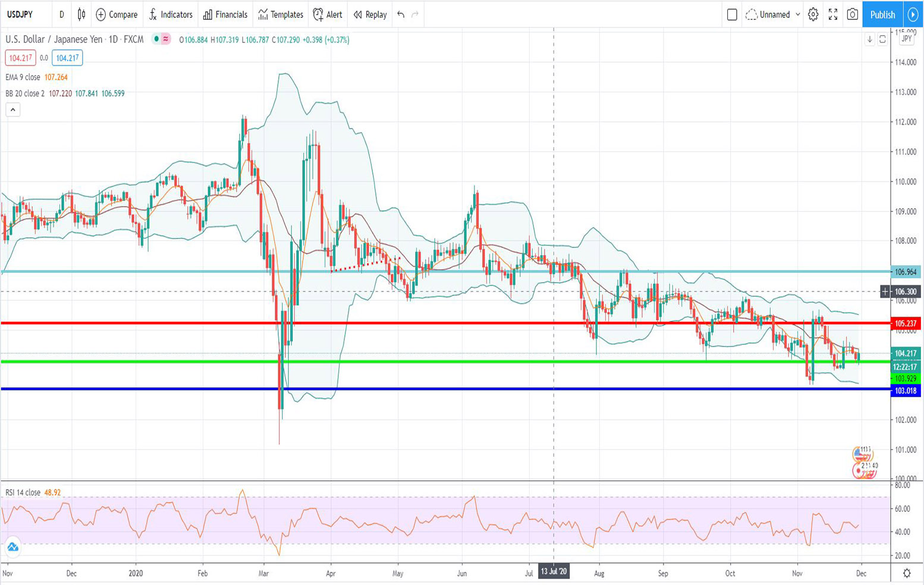Enter fullscreen mode
Image resolution: width=924 pixels, height=585 pixels.
tap(832, 14)
